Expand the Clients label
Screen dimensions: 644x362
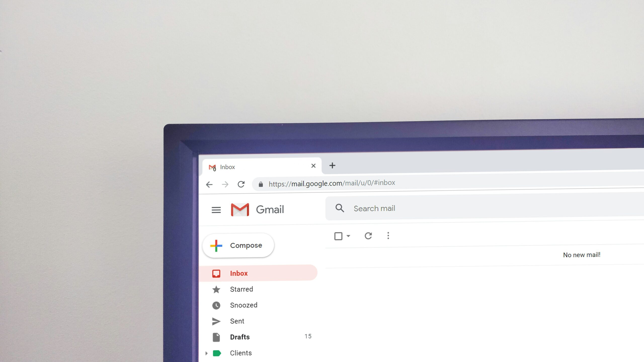click(x=206, y=353)
